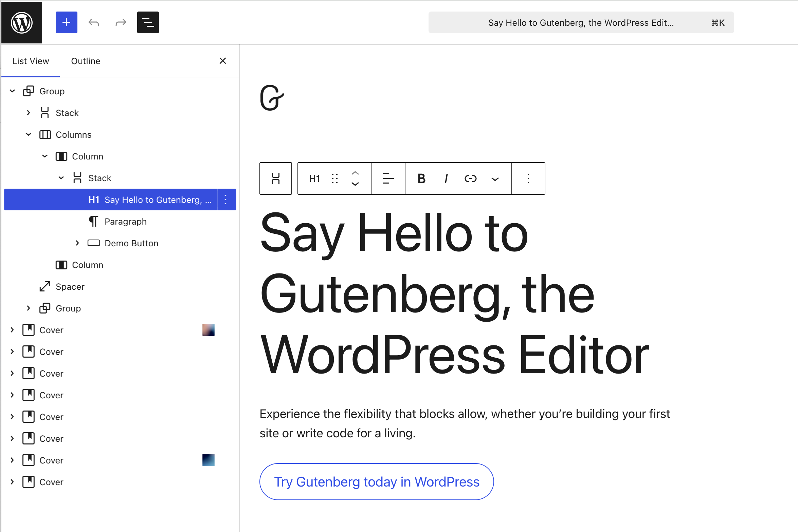Toggle italic formatting
The width and height of the screenshot is (798, 532).
click(x=446, y=178)
